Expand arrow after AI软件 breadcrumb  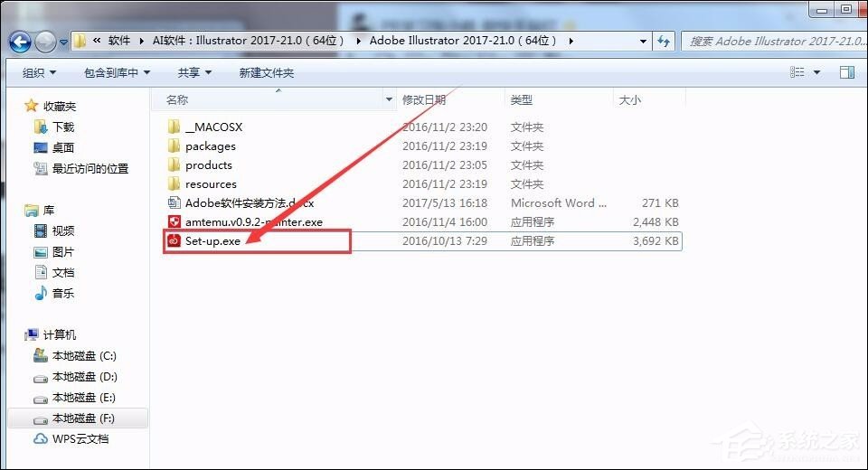pos(358,41)
